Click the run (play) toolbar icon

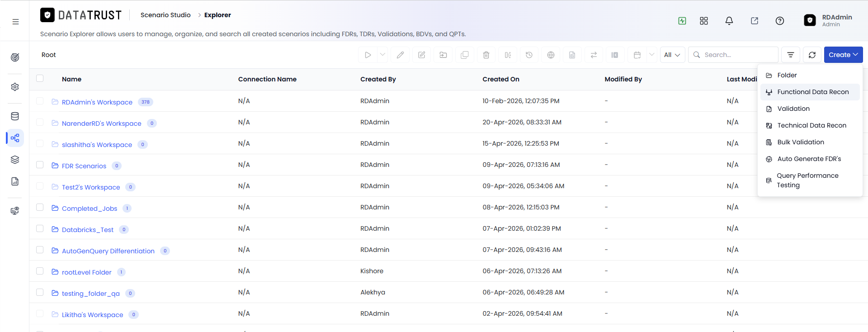[x=368, y=55]
